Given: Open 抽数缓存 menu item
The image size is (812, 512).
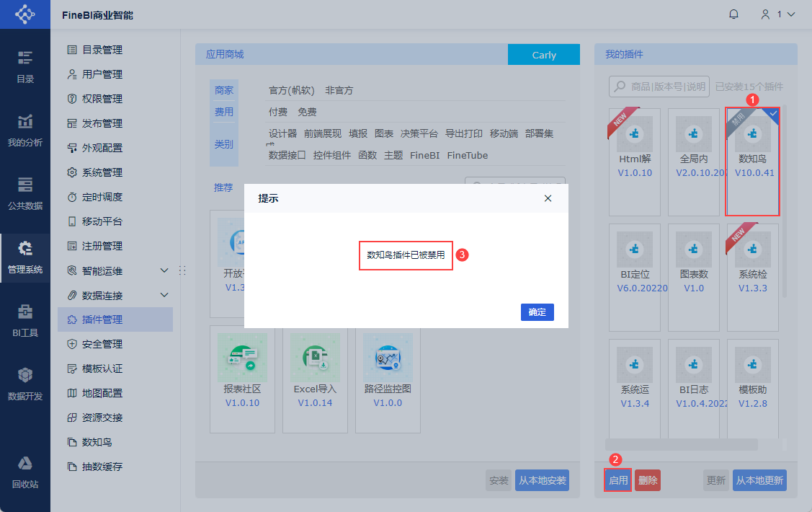Looking at the screenshot, I should coord(115,467).
